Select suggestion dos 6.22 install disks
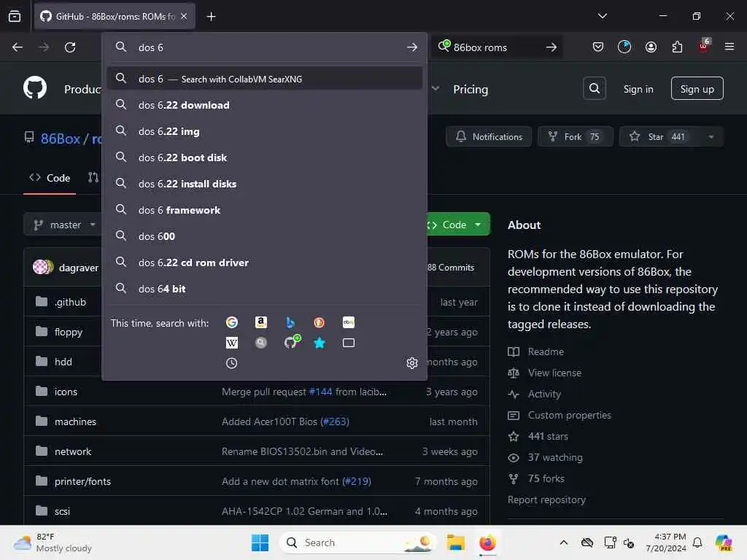The height and width of the screenshot is (560, 747). [x=264, y=183]
